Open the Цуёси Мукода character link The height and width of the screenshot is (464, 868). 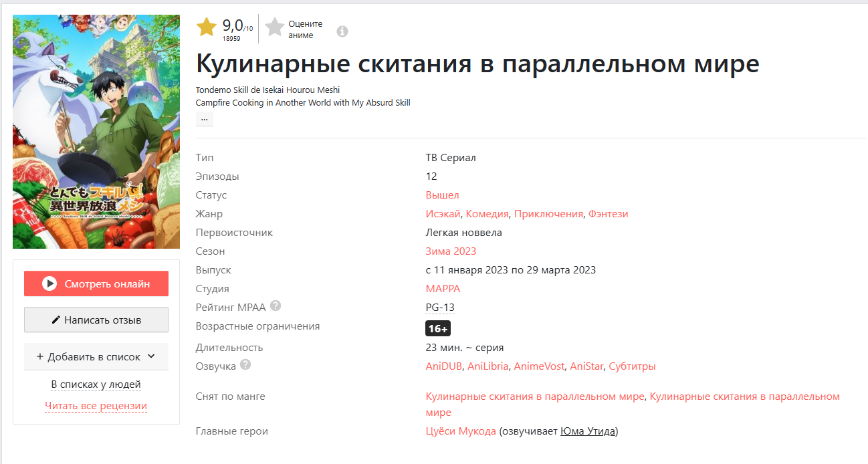461,431
